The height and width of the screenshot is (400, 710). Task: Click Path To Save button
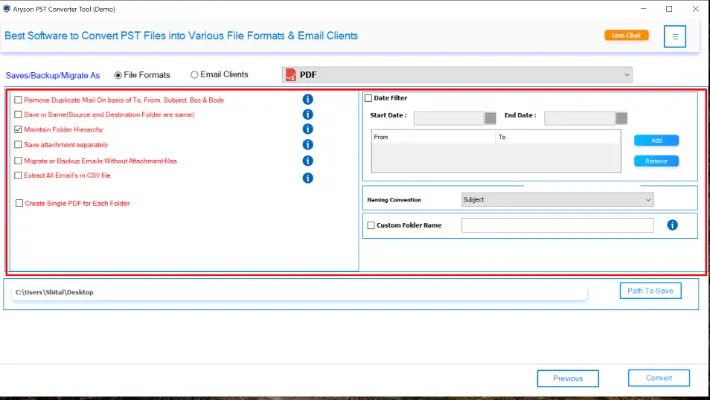(650, 291)
